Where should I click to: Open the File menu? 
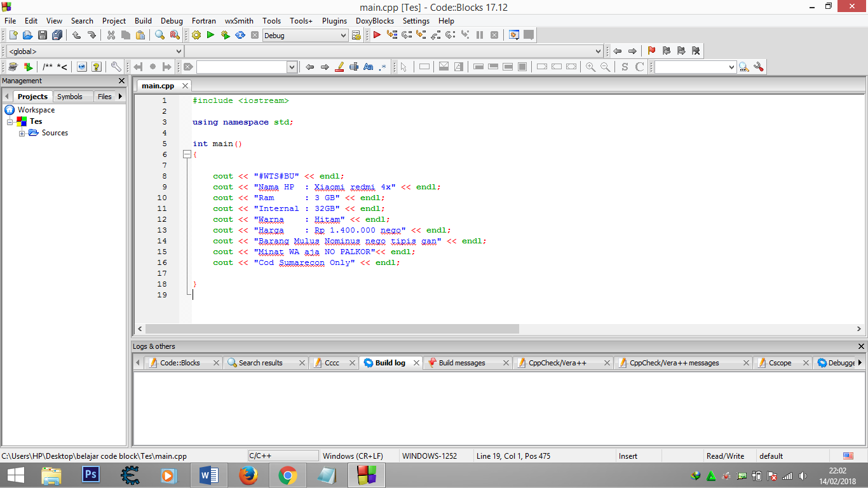10,21
